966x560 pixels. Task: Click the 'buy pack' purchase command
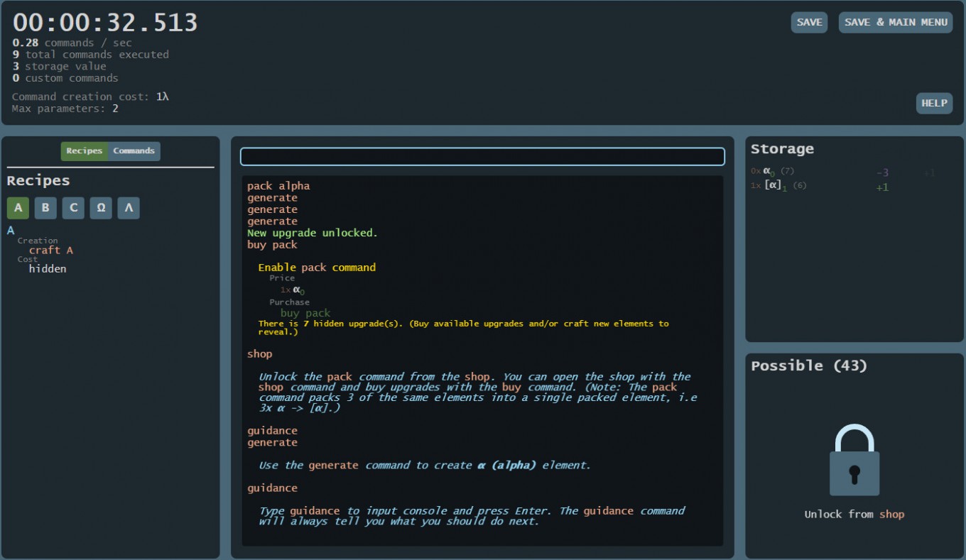pos(305,313)
